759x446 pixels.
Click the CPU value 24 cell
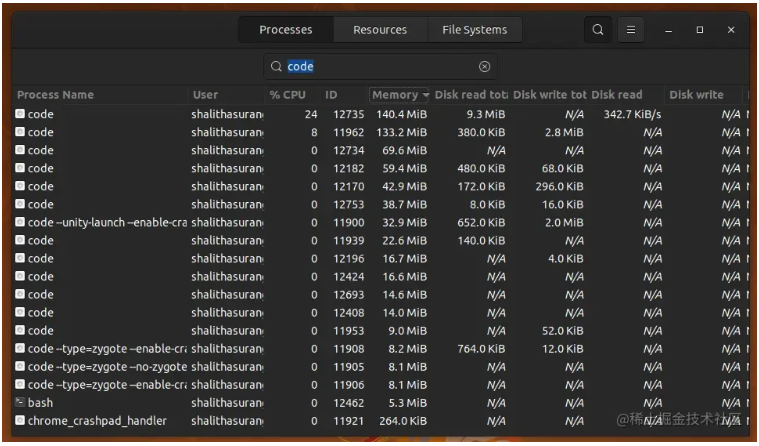click(x=311, y=114)
